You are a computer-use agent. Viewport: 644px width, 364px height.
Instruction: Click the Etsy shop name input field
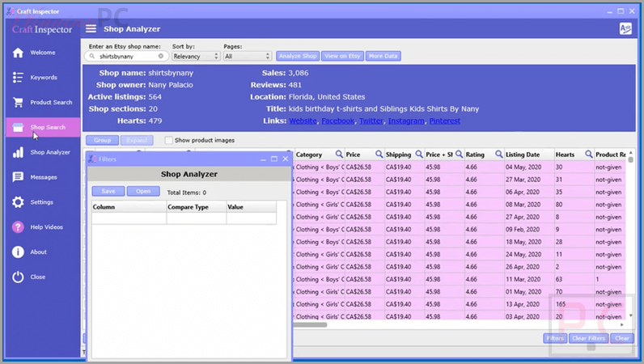pyautogui.click(x=127, y=56)
